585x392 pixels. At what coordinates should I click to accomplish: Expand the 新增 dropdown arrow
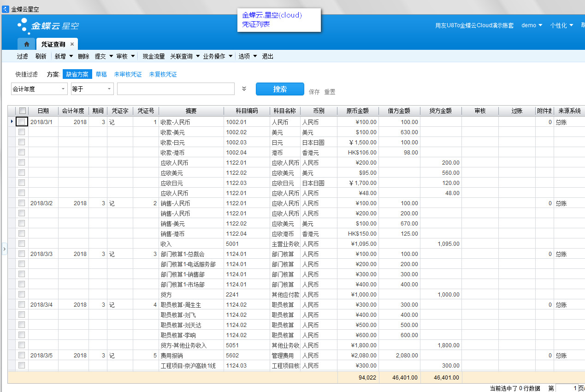(71, 56)
